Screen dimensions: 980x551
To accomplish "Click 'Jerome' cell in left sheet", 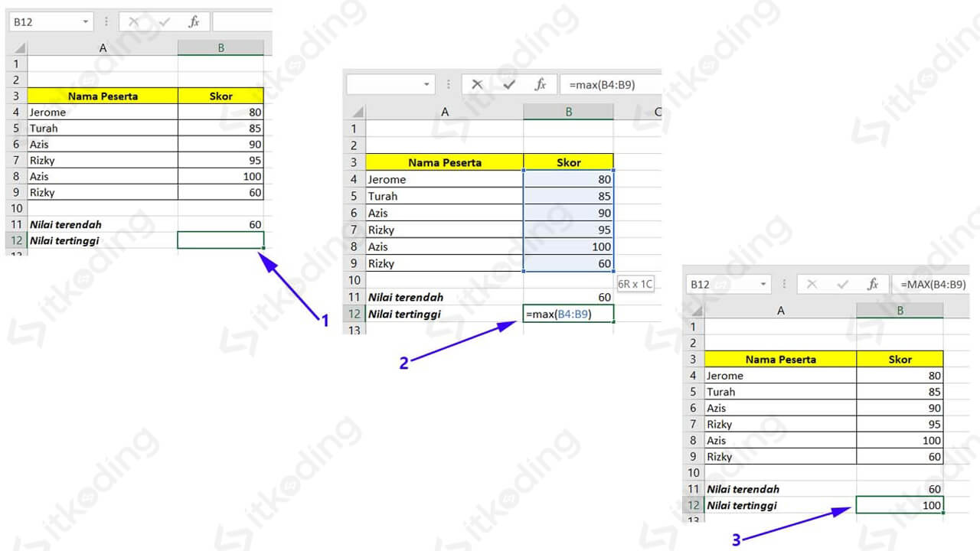I will pos(103,112).
